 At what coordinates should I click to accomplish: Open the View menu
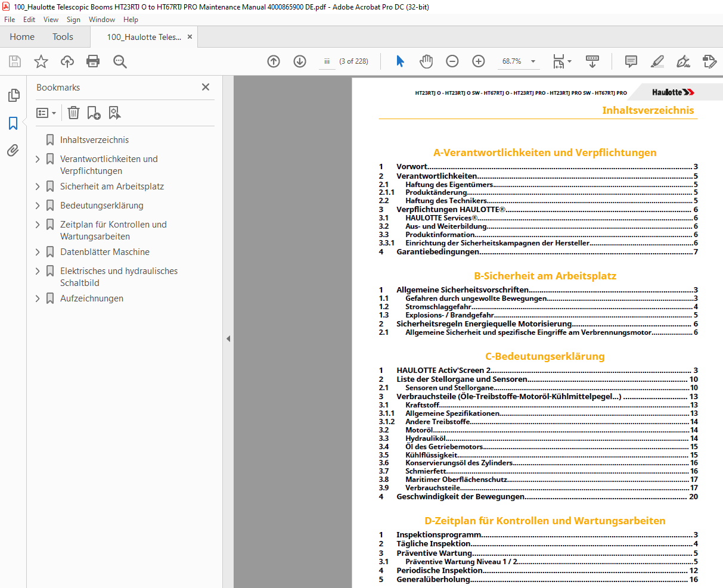pos(51,20)
